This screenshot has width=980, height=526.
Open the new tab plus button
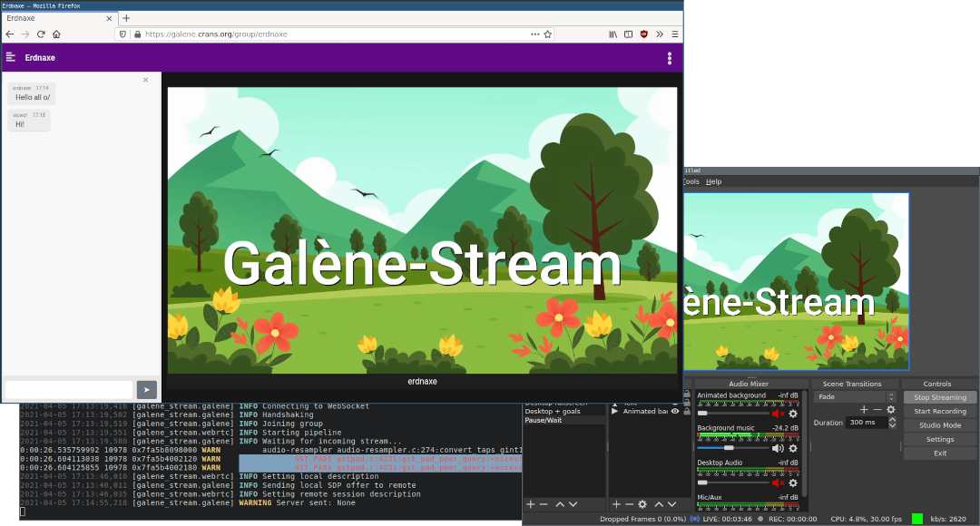click(x=126, y=18)
